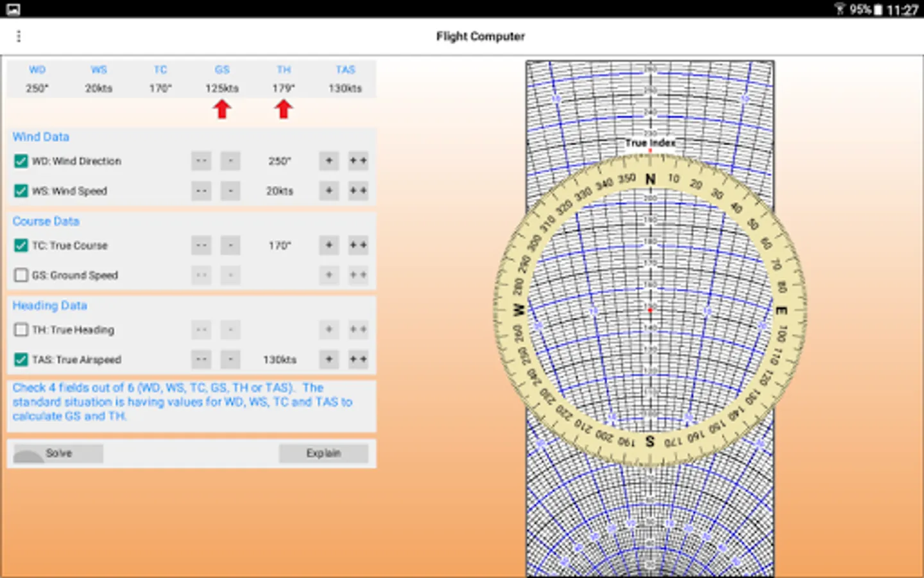924x578 pixels.
Task: Uncheck the TC True Course checkbox
Action: pos(21,245)
